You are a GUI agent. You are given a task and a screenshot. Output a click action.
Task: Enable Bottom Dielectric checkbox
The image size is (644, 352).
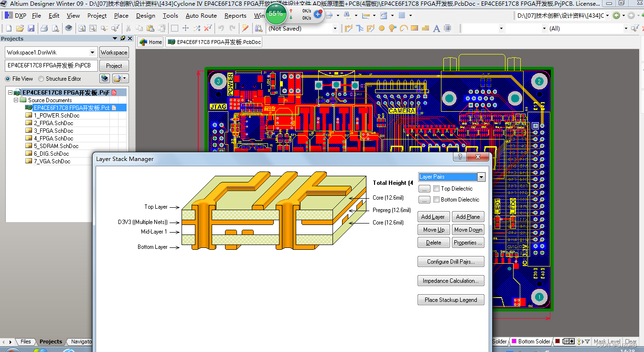436,200
